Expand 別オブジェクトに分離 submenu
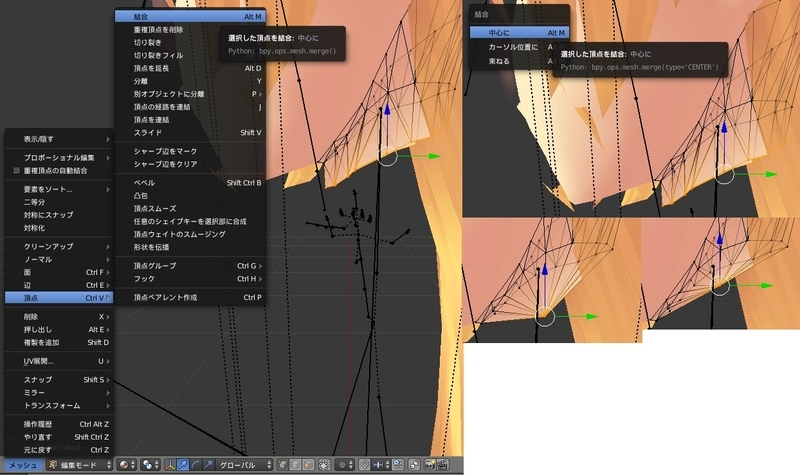 (190, 94)
